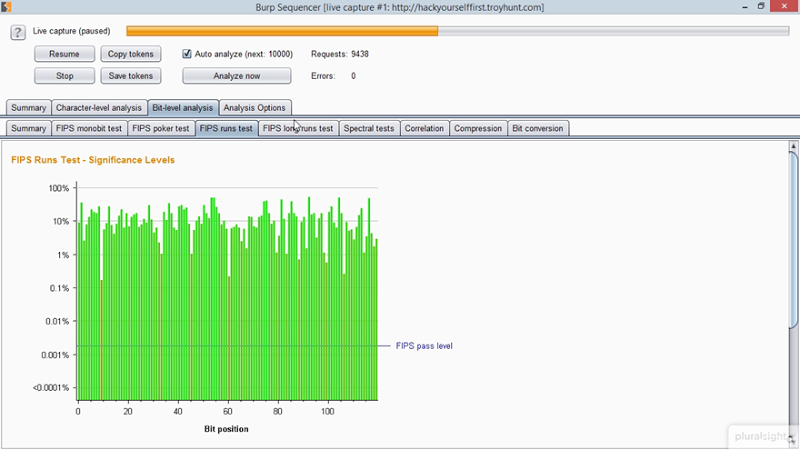Open the bit-level Summary sub-tab

pos(29,128)
